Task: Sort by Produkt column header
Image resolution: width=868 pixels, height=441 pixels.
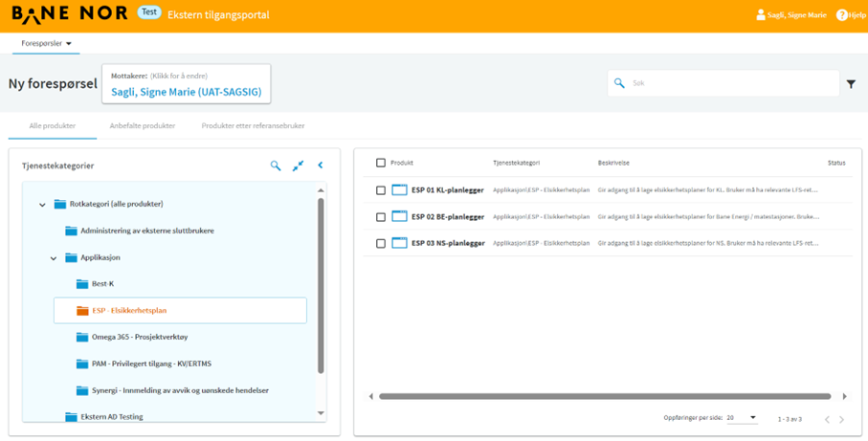Action: tap(402, 163)
